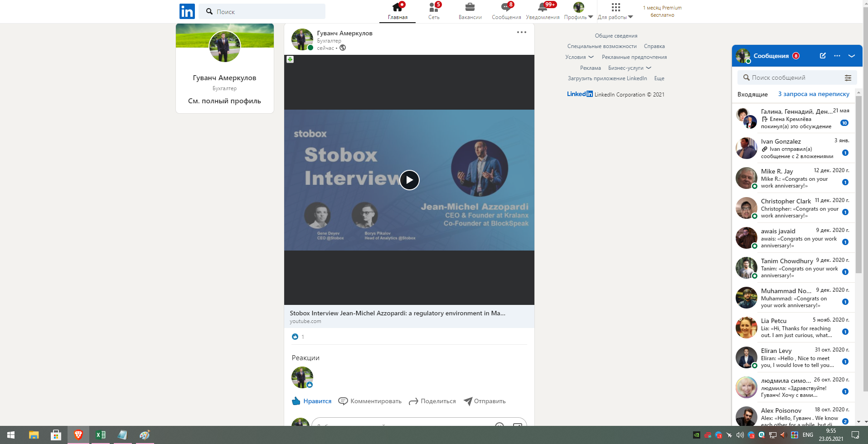Screen dimensions: 868x444
Task: Expand the Бизнес-услуги dropdown
Action: pyautogui.click(x=630, y=68)
